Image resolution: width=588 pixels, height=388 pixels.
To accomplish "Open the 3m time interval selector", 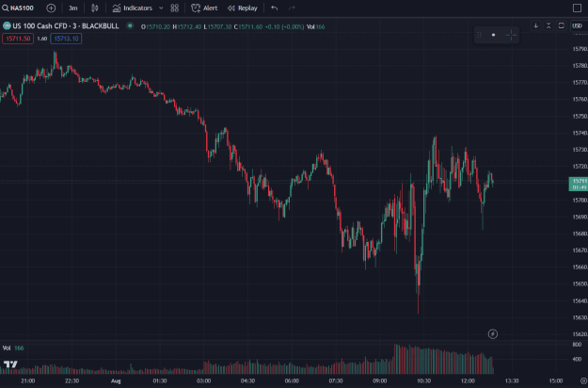I will tap(72, 8).
